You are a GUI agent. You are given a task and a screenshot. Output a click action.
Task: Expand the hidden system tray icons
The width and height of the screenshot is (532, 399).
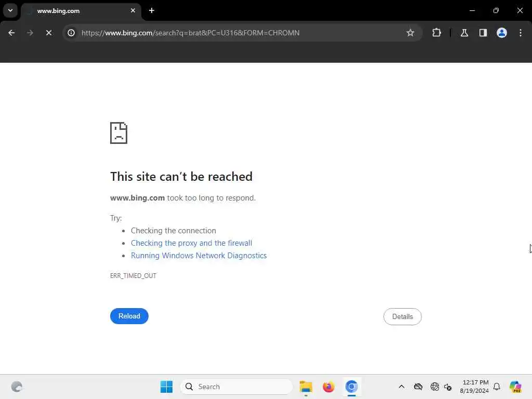[402, 387]
